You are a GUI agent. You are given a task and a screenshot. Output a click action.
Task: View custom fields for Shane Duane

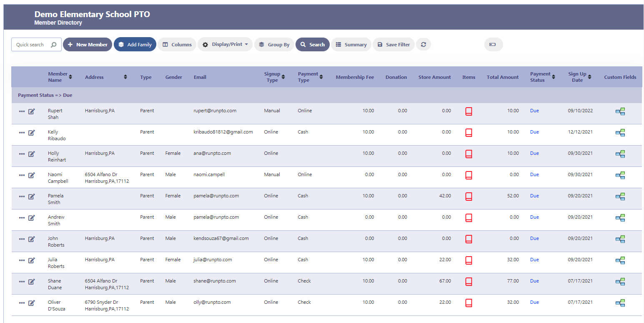[x=620, y=282]
